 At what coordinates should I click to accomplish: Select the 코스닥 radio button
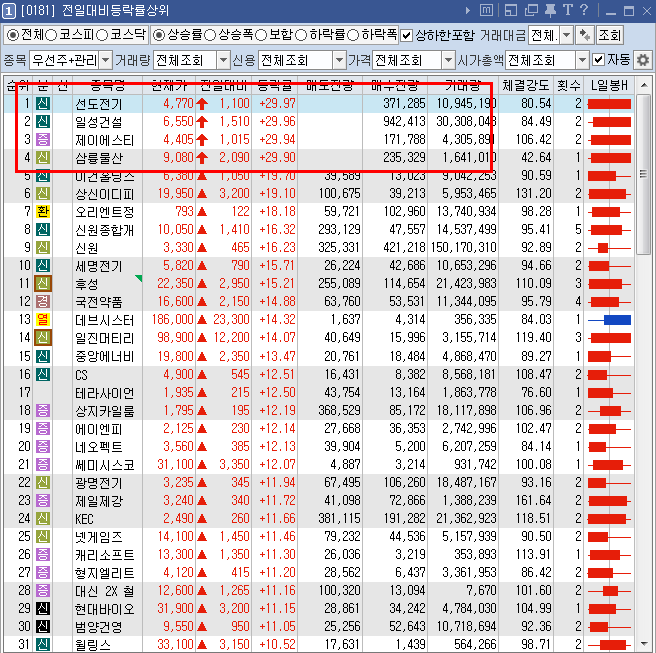tap(102, 35)
